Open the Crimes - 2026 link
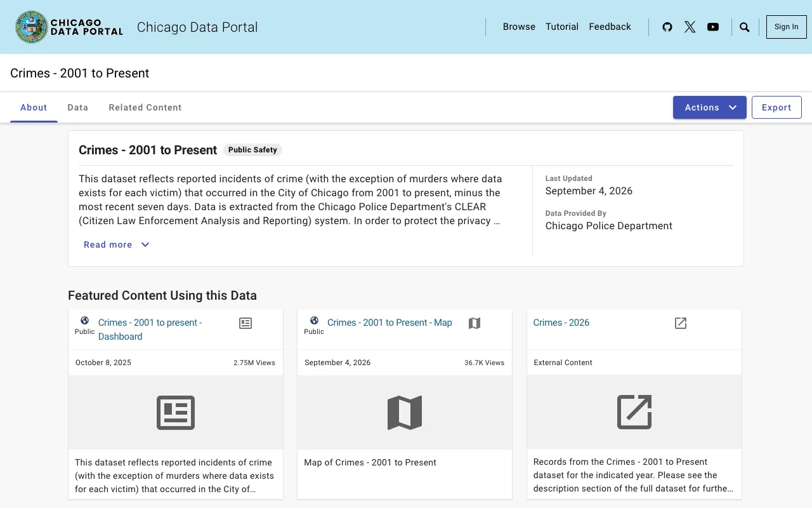Viewport: 812px width, 508px height. click(561, 323)
